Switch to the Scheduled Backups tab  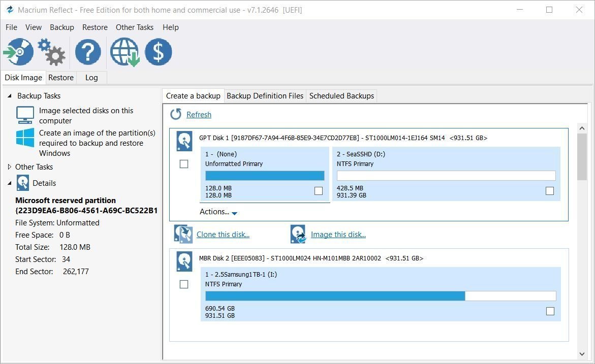point(341,95)
